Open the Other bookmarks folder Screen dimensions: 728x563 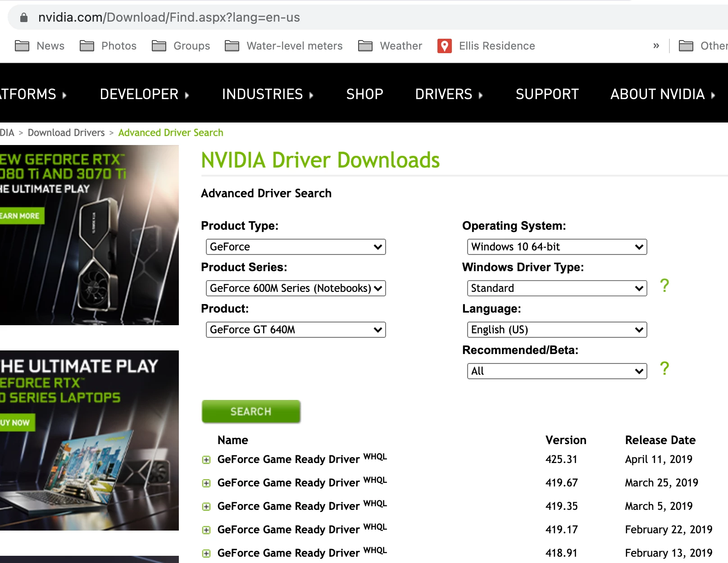tap(703, 46)
